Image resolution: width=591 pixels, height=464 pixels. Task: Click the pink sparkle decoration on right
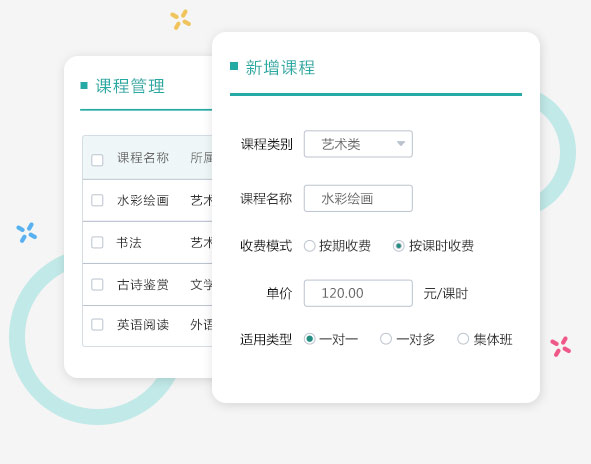[560, 347]
